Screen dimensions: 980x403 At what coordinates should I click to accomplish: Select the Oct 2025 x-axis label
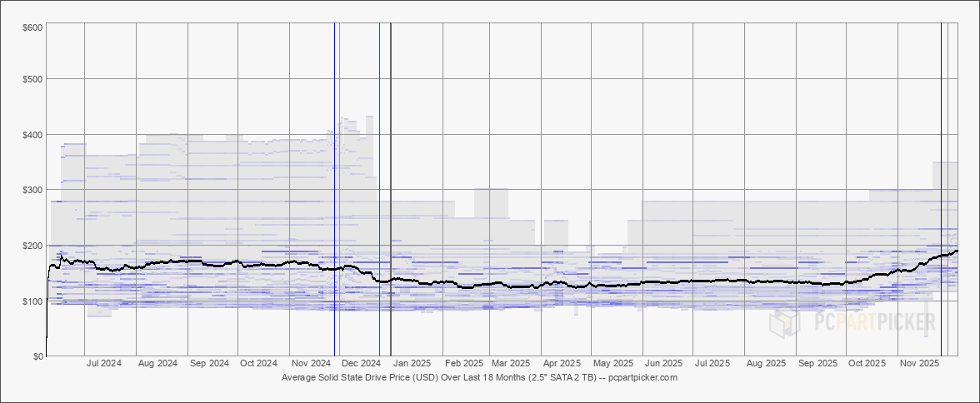[867, 364]
